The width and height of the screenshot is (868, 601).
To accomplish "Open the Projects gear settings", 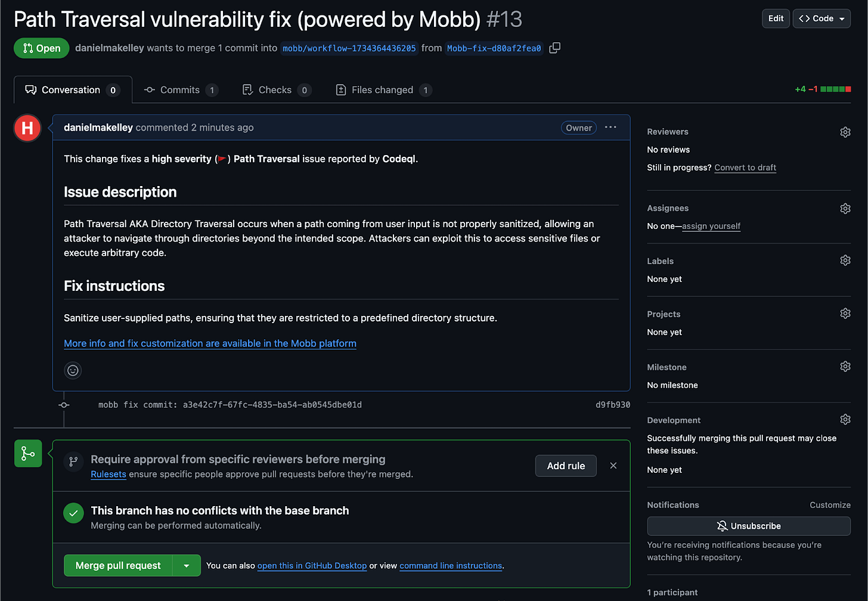I will (845, 314).
